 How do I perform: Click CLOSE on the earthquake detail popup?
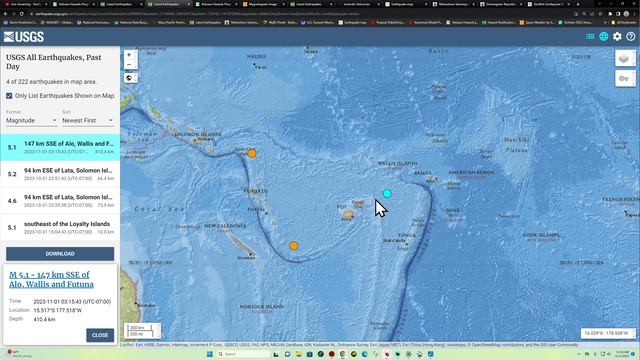(x=100, y=335)
